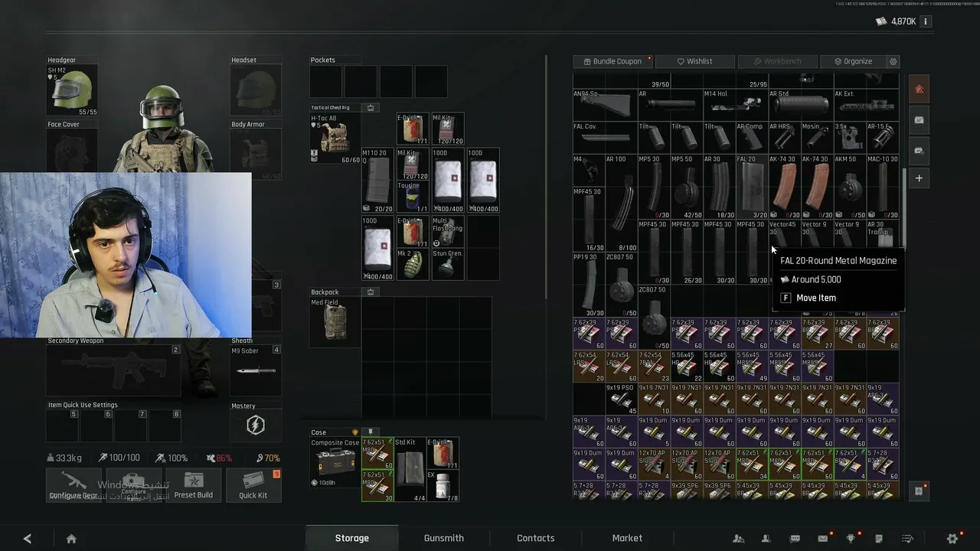This screenshot has width=980, height=551.
Task: Select quick use slot 8
Action: pyautogui.click(x=165, y=425)
